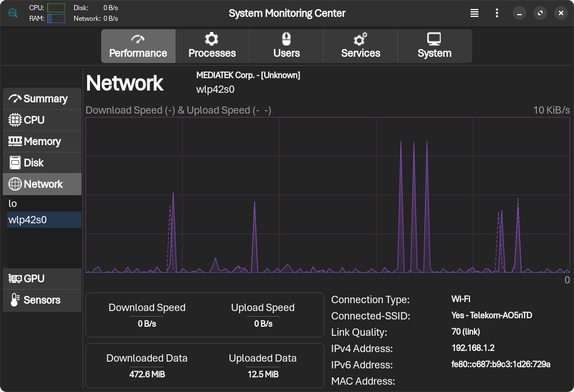Click the IPv4 address value 192.168.1.2
Image resolution: width=574 pixels, height=392 pixels.
pos(473,348)
